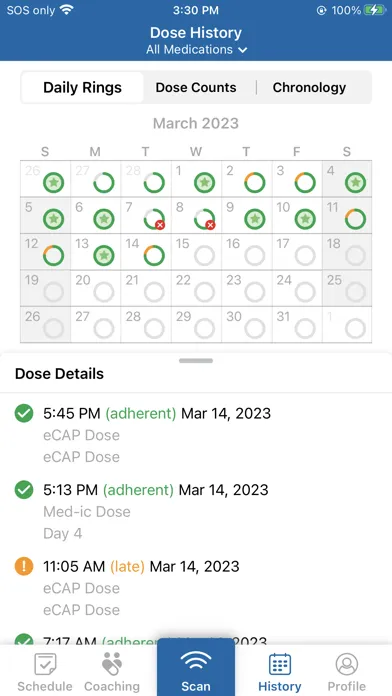Viewport: 392px width, 696px height.
Task: Select March 8 missed-dose day
Action: pos(196,216)
